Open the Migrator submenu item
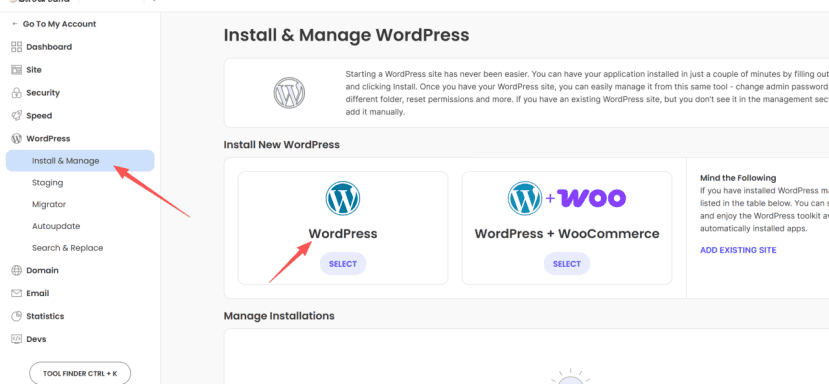The image size is (829, 385). (x=49, y=204)
